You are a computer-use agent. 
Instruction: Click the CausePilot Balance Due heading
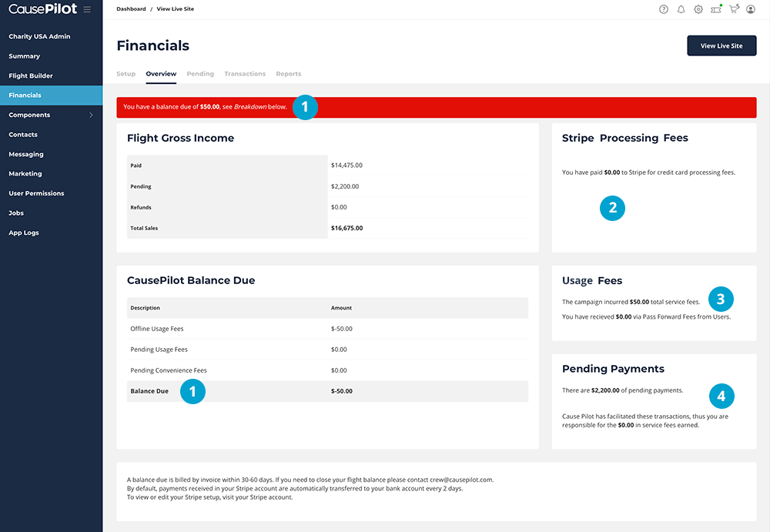point(190,280)
